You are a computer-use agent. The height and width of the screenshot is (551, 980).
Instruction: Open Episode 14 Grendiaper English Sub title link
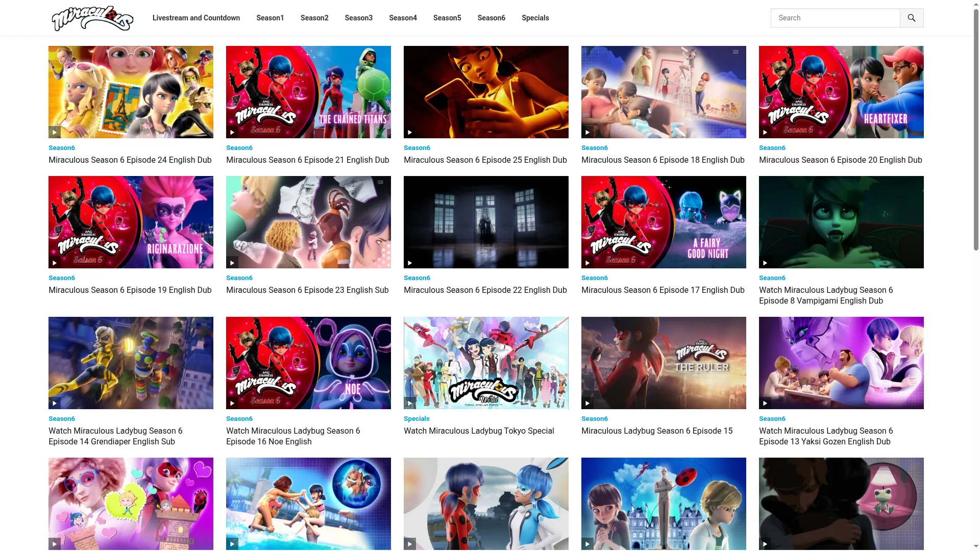(x=115, y=436)
